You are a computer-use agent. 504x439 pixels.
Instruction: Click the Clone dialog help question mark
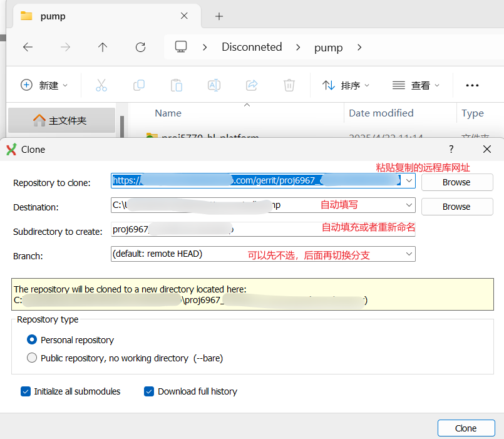click(451, 149)
